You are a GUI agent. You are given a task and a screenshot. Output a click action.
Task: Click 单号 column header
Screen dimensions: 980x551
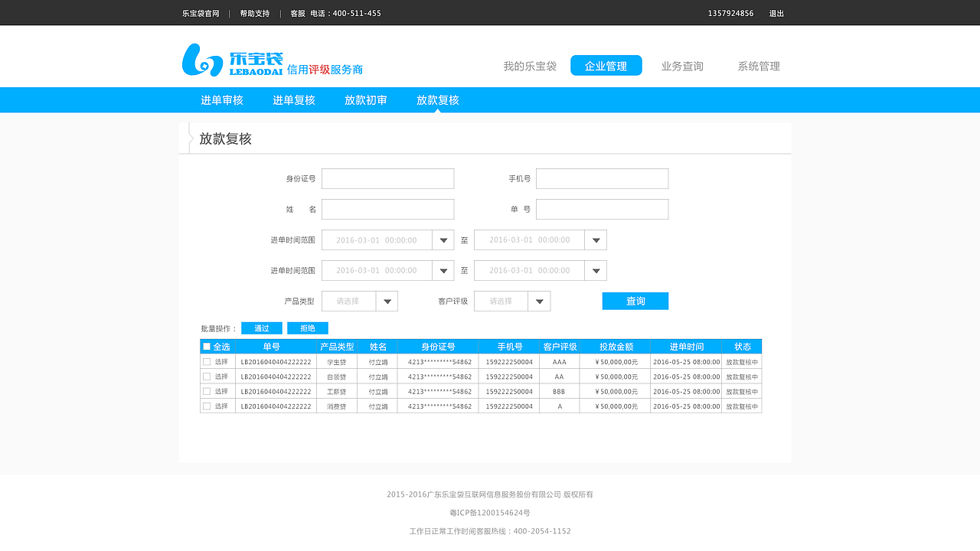pos(272,347)
